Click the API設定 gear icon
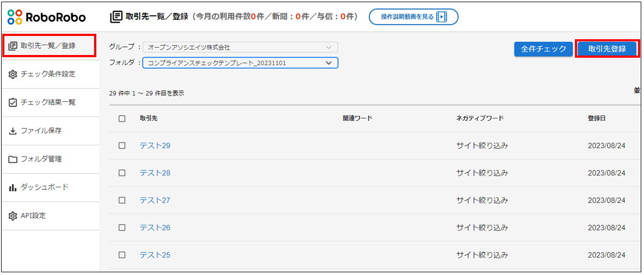Screen dimensions: 644x275 click(14, 216)
